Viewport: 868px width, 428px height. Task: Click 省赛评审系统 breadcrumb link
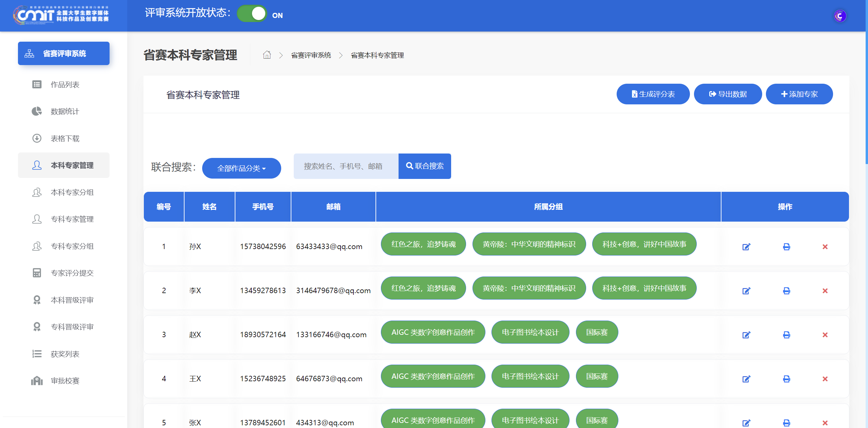click(311, 55)
